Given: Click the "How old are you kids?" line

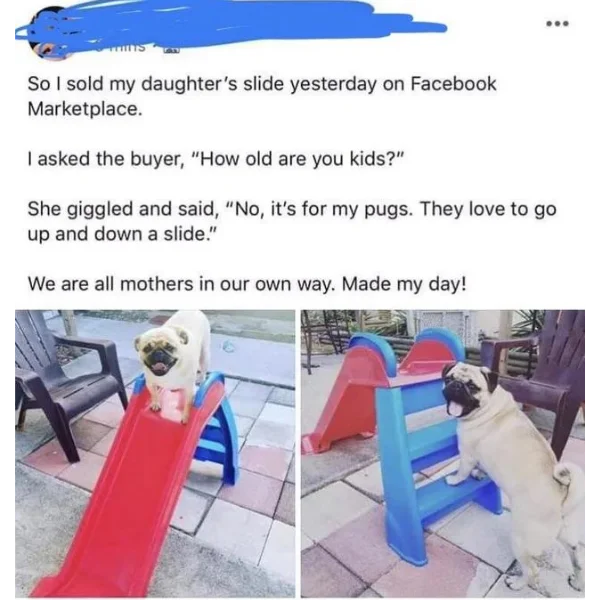Looking at the screenshot, I should pyautogui.click(x=215, y=159).
